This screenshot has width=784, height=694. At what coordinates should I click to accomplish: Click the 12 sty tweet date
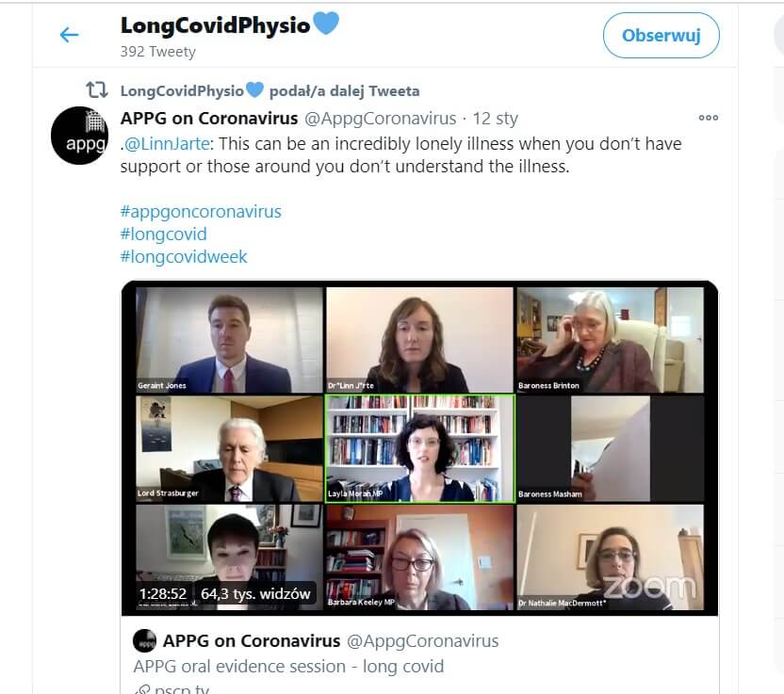[x=495, y=119]
